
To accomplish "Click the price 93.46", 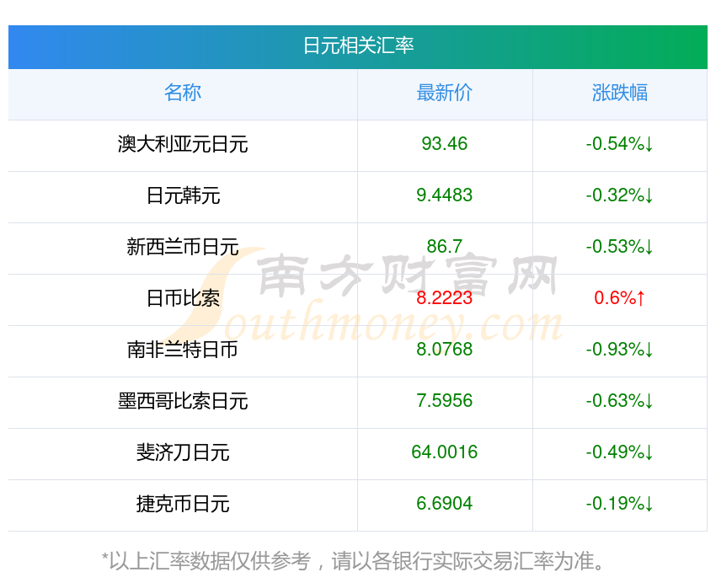I will pos(444,144).
